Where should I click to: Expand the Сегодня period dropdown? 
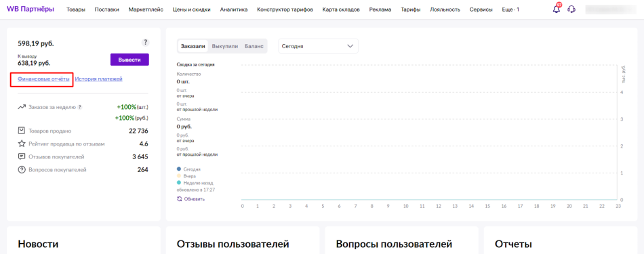[x=319, y=46]
